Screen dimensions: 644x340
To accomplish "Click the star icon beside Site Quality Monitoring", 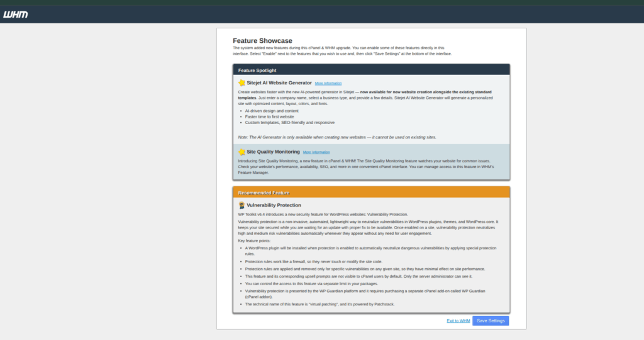I will tap(241, 152).
